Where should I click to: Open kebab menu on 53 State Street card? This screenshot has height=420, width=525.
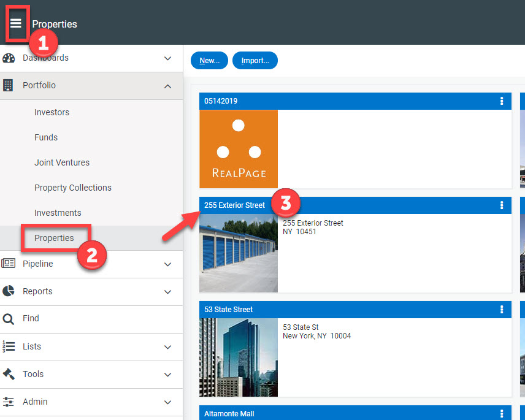502,310
